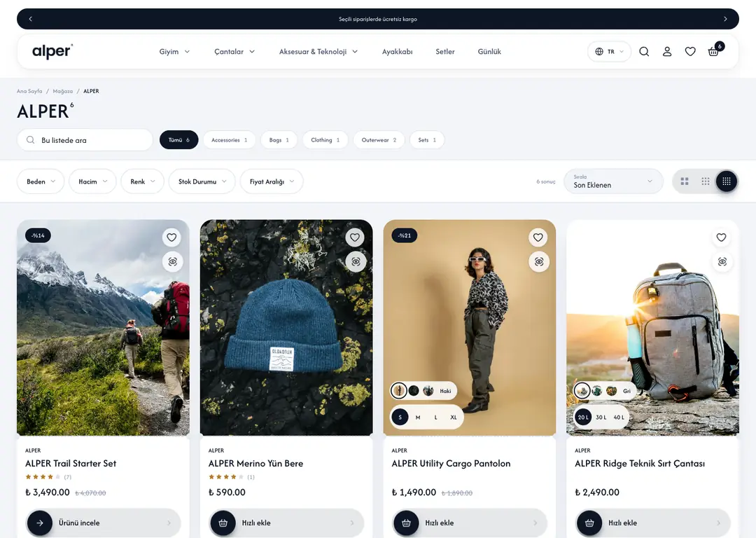This screenshot has width=756, height=538.
Task: Click the alper logo
Action: coord(52,51)
